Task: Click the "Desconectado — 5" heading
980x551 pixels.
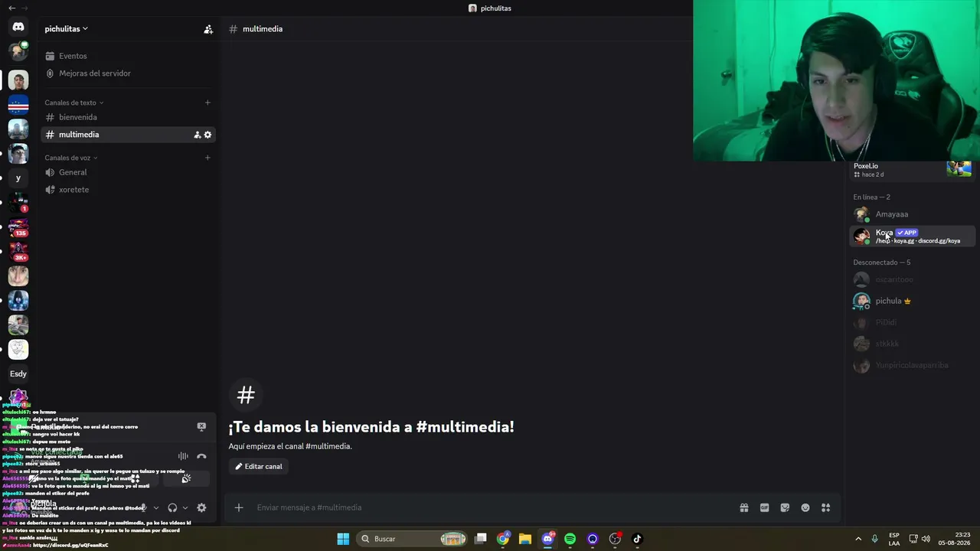Action: (882, 262)
